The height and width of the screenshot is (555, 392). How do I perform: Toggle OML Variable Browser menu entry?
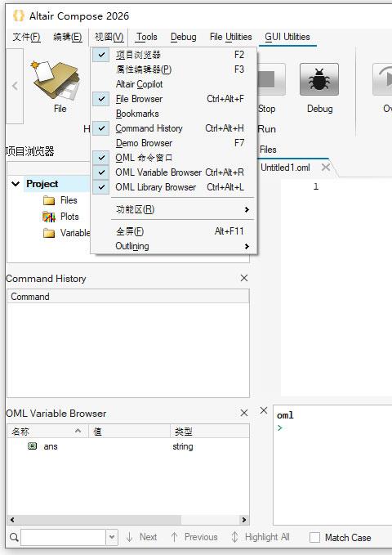(173, 172)
